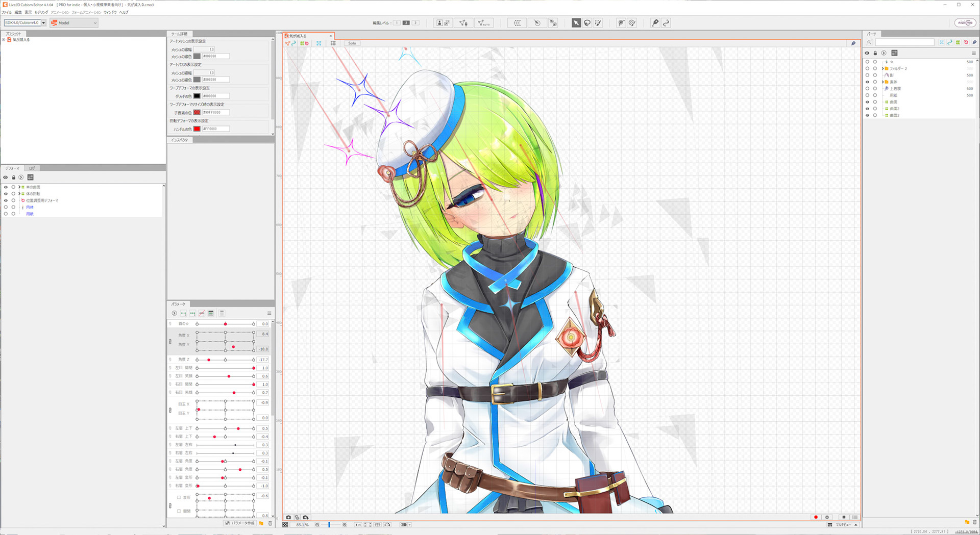Click the zoom-out magnifier below canvas
This screenshot has height=535, width=980.
317,525
